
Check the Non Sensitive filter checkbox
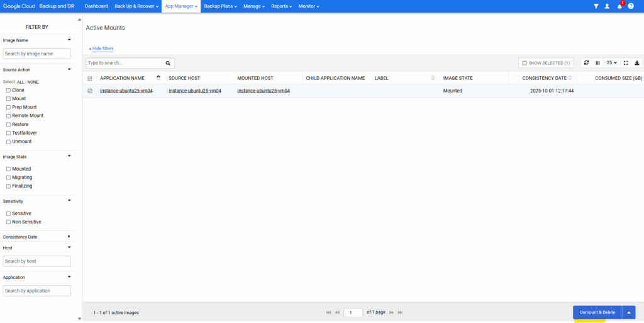click(8, 222)
